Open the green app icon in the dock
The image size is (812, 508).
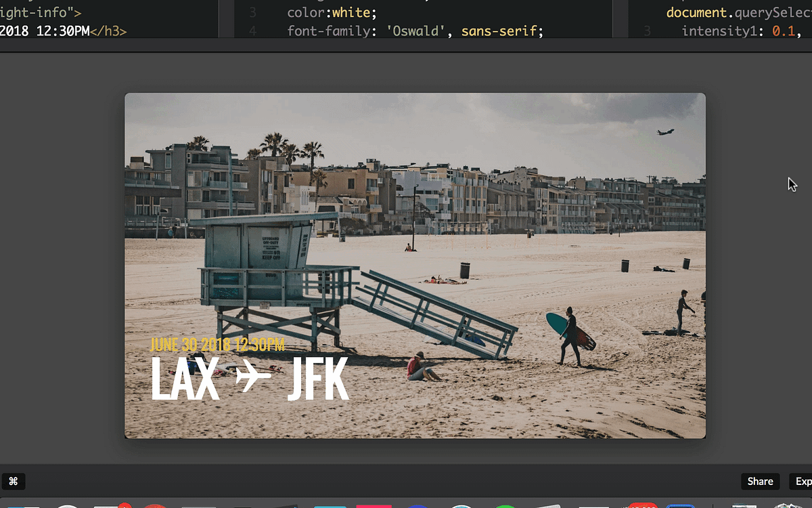[504, 505]
